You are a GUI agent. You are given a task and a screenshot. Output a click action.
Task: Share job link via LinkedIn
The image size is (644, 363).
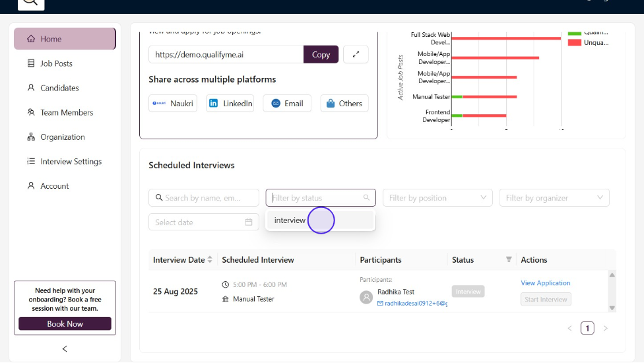(230, 104)
